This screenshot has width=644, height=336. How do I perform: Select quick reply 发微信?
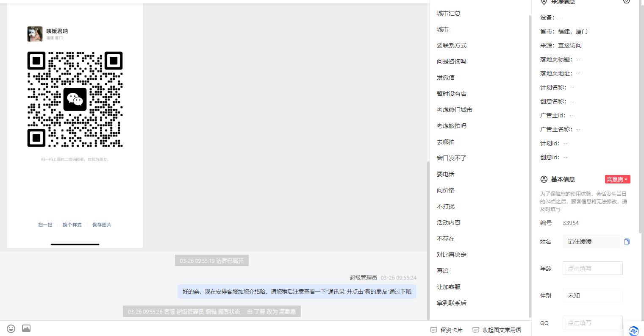446,78
